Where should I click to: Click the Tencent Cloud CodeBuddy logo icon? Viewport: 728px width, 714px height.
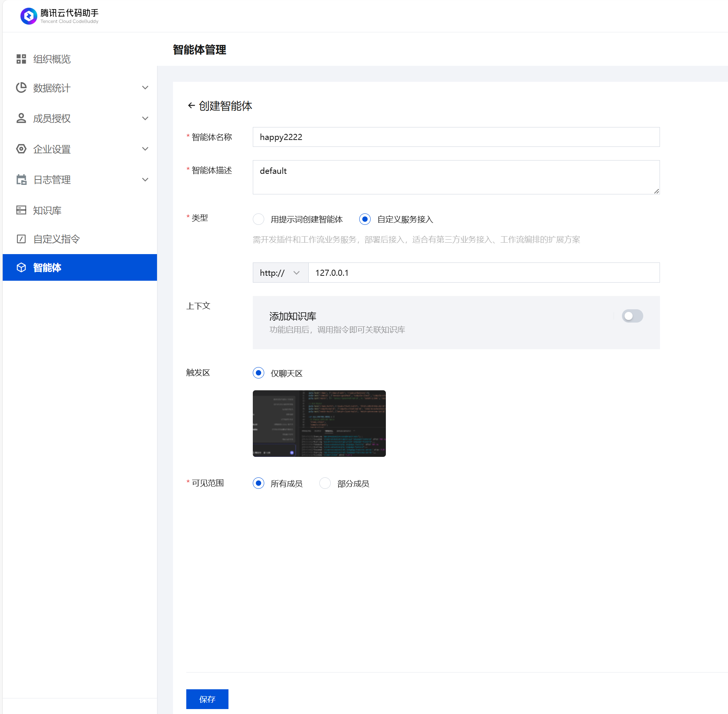pyautogui.click(x=29, y=16)
